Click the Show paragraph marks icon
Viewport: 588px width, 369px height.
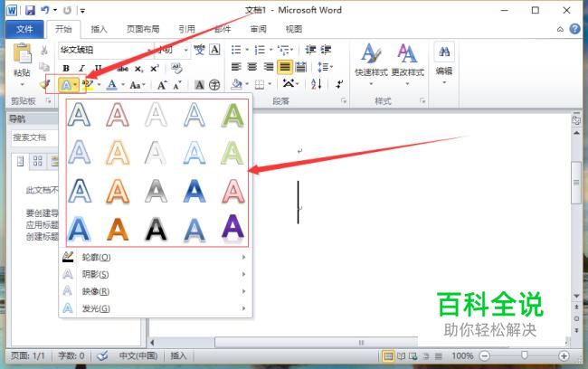339,84
